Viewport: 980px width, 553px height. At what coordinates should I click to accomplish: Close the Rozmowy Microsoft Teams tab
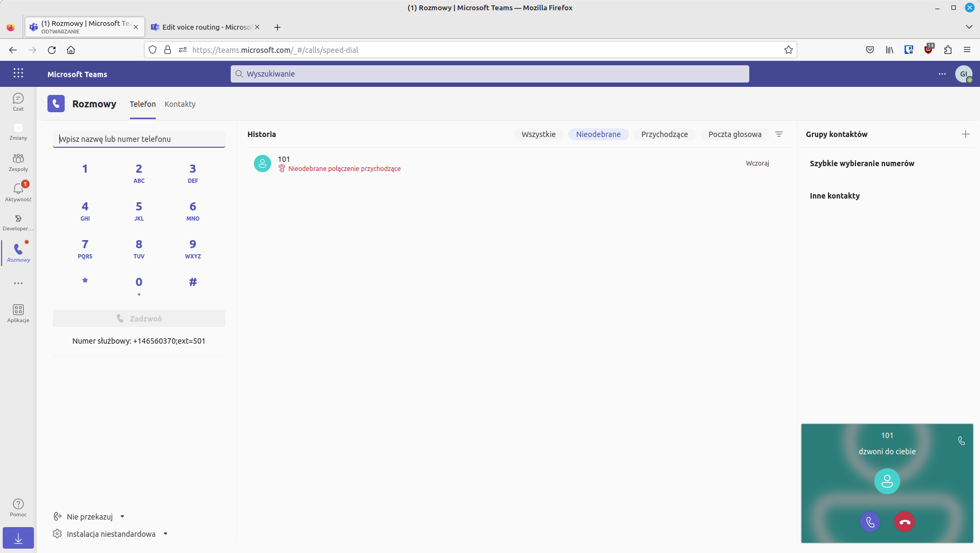136,27
